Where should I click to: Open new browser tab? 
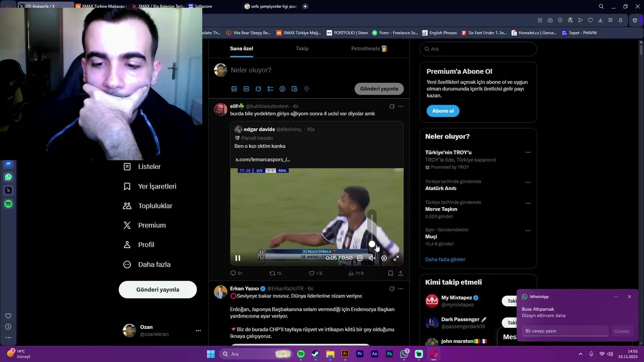[305, 7]
